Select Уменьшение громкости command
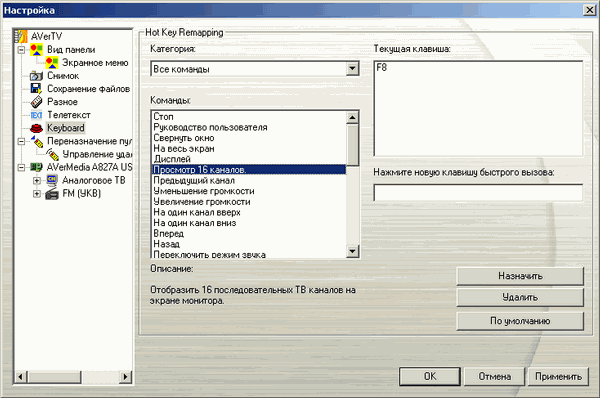The height and width of the screenshot is (398, 600). 249,191
